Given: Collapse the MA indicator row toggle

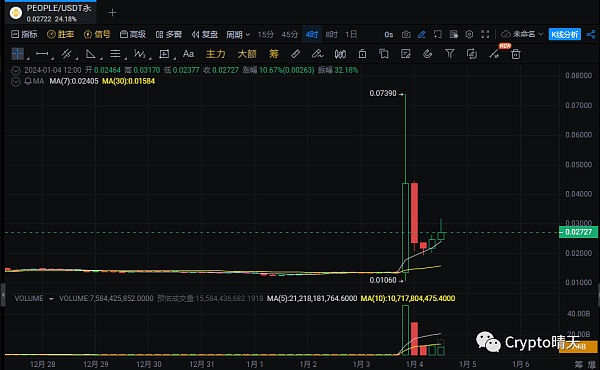Looking at the screenshot, I should pyautogui.click(x=16, y=81).
